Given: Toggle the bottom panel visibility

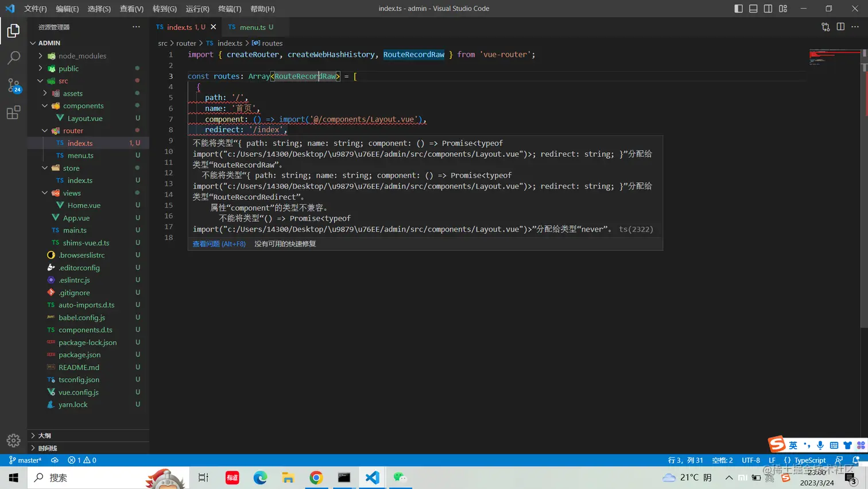Looking at the screenshot, I should point(753,9).
